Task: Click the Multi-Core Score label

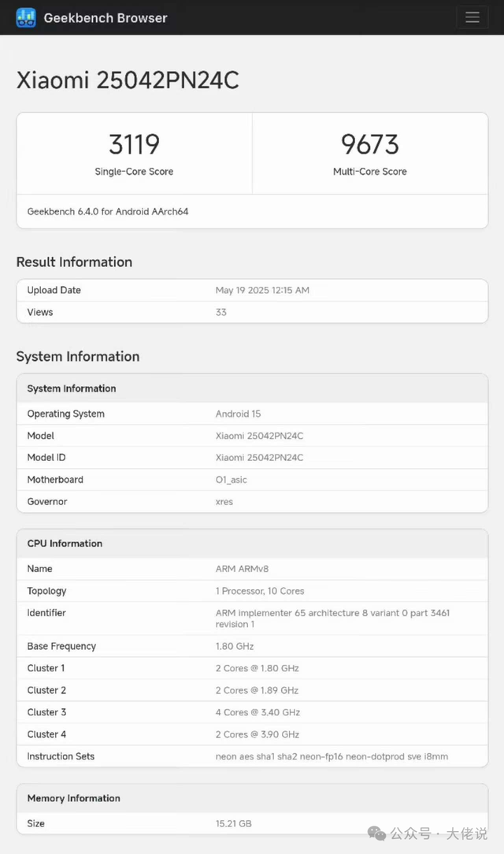Action: point(369,172)
